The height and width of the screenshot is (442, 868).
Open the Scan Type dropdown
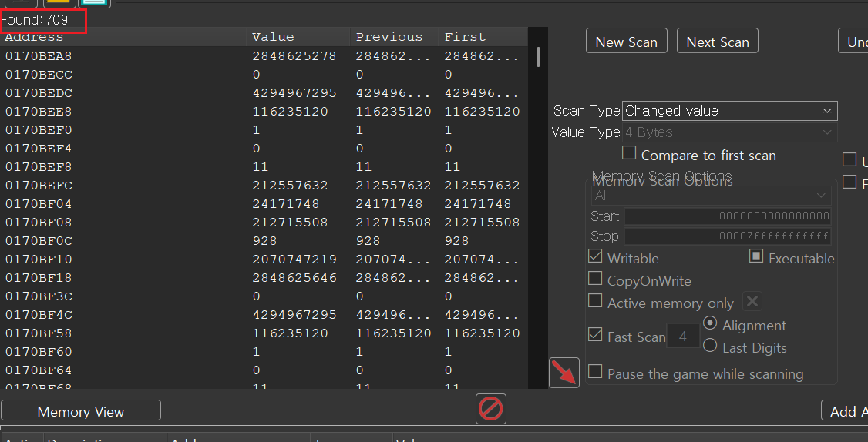(729, 111)
